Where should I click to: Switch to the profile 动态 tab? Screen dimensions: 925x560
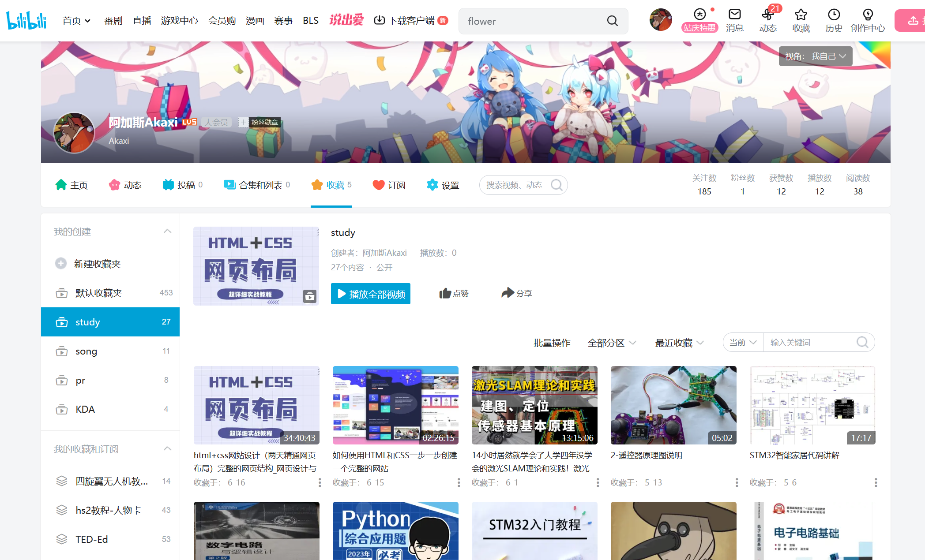tap(125, 185)
